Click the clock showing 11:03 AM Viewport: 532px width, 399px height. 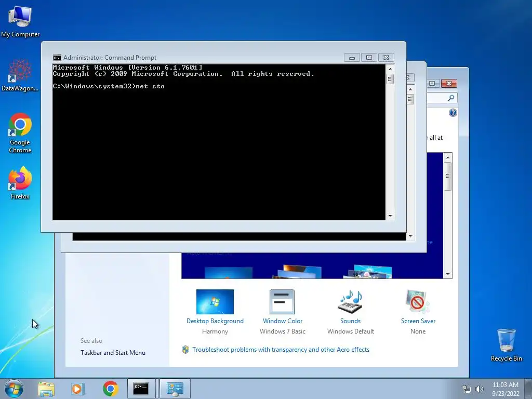[506, 389]
